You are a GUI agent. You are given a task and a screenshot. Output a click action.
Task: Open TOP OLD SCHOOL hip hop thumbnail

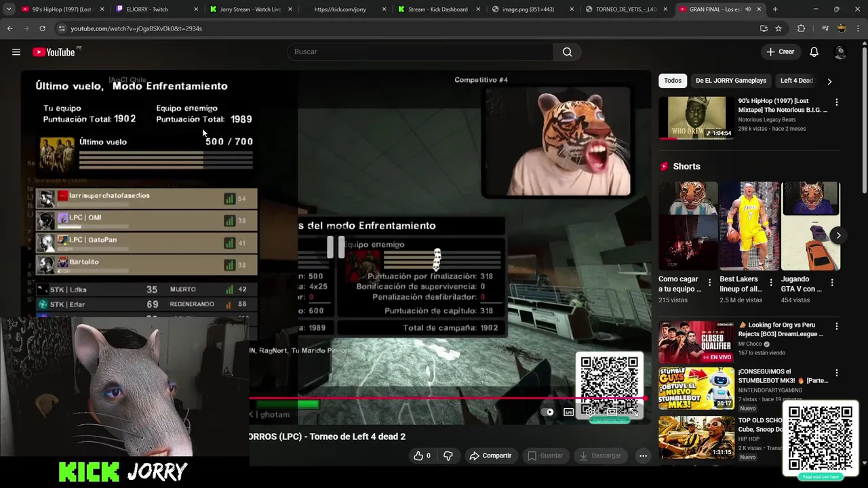click(x=696, y=437)
